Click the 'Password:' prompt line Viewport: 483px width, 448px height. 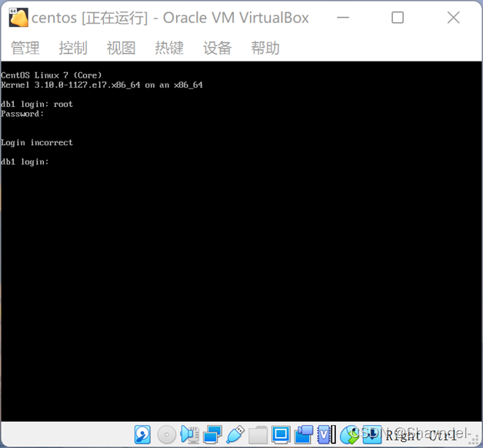click(22, 114)
